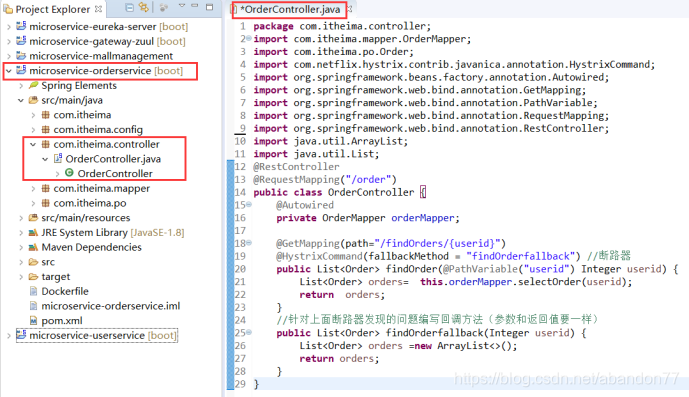Click the com.itheima.mapper package icon

[45, 188]
